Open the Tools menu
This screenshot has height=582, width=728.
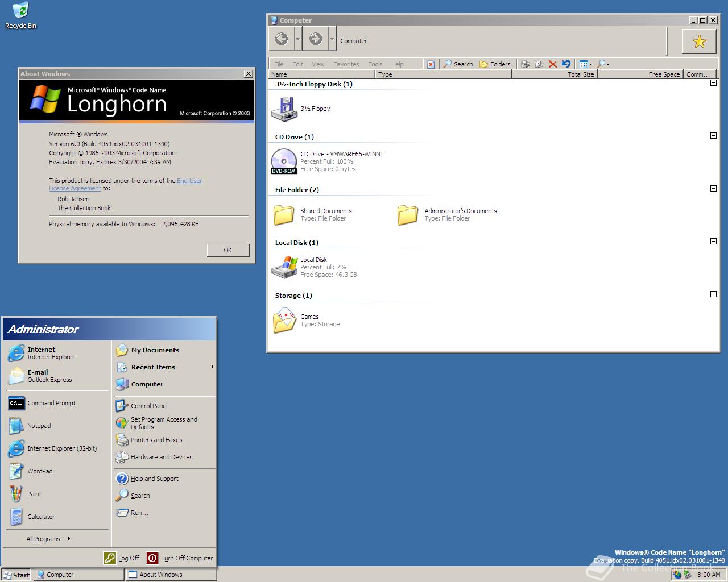pyautogui.click(x=375, y=64)
